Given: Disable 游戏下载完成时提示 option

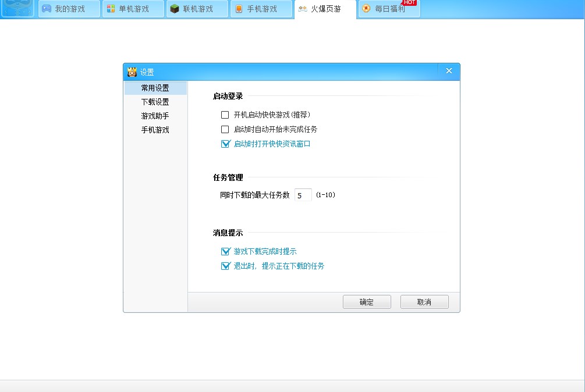Looking at the screenshot, I should (225, 251).
